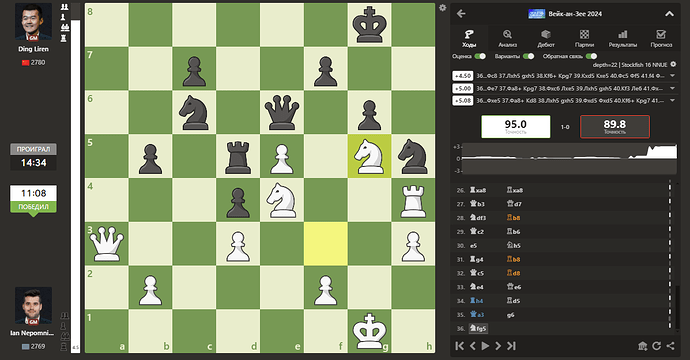
Task: Click the white queen on a3
Action: [x=106, y=244]
